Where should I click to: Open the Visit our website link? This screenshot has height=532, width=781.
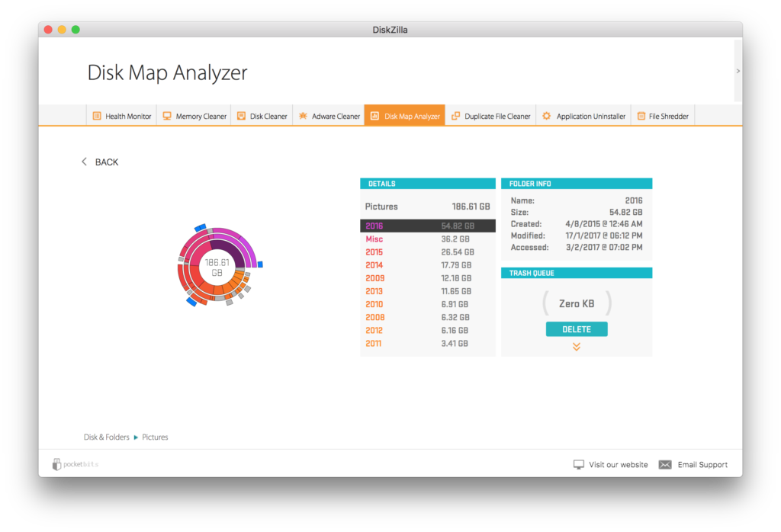[611, 464]
